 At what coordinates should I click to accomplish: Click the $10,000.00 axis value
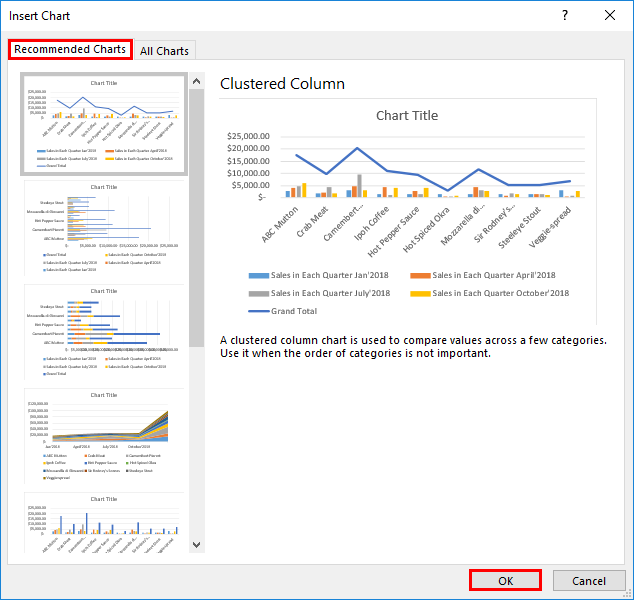248,173
